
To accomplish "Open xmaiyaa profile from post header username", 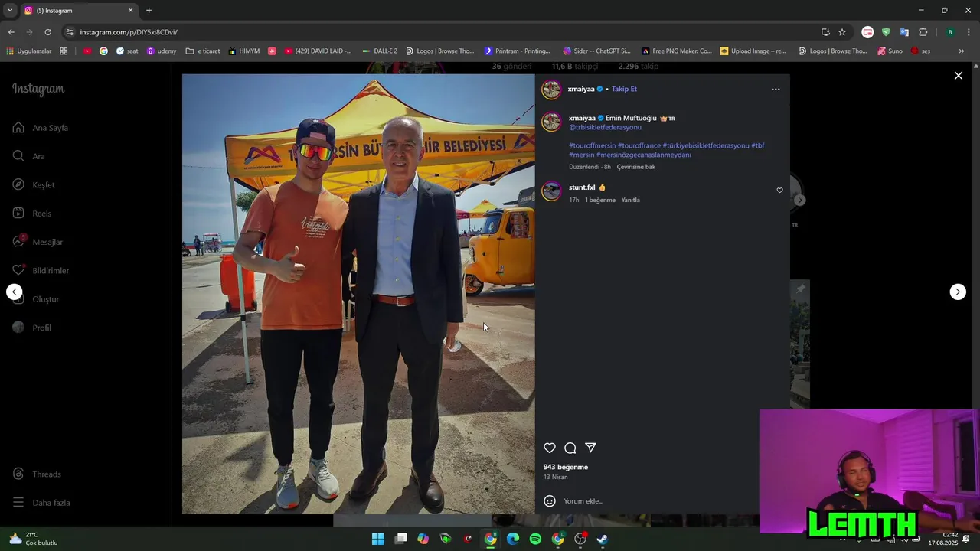I will (581, 89).
